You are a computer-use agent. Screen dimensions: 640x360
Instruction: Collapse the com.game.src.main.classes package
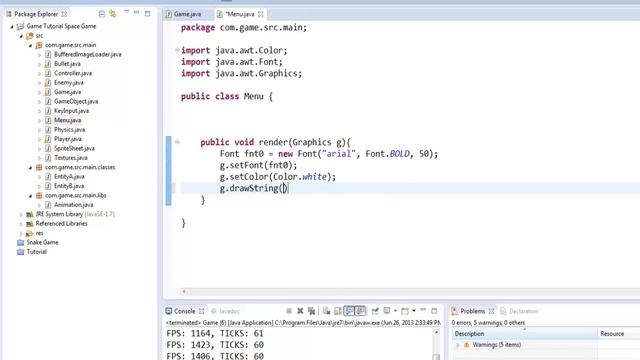(30, 167)
